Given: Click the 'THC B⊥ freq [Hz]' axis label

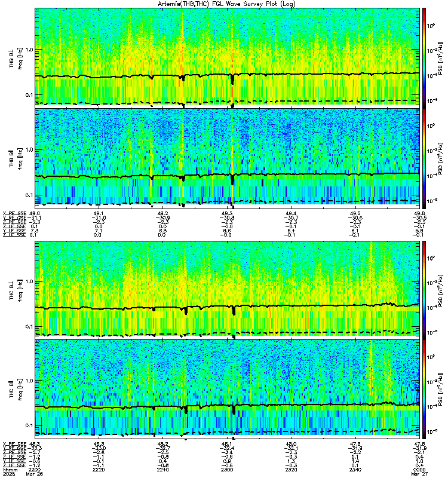Looking at the screenshot, I should coord(16,290).
